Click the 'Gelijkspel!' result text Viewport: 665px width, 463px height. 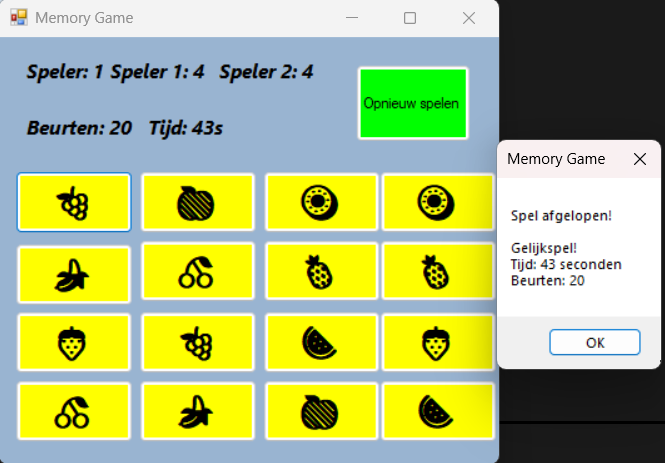click(544, 248)
